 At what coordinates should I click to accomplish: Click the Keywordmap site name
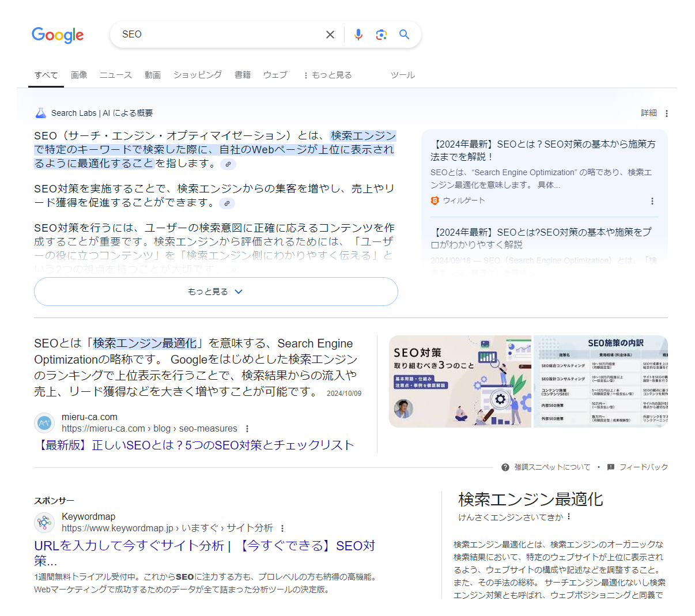pyautogui.click(x=89, y=517)
